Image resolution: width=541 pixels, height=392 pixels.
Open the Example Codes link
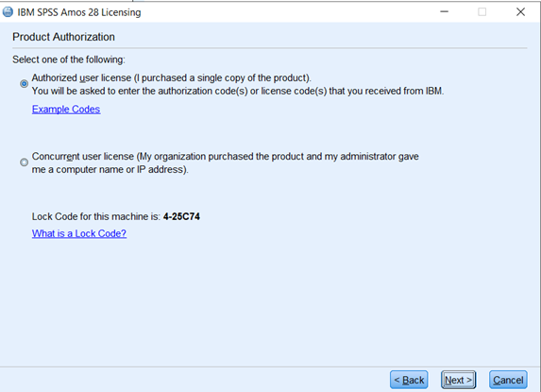tap(66, 110)
